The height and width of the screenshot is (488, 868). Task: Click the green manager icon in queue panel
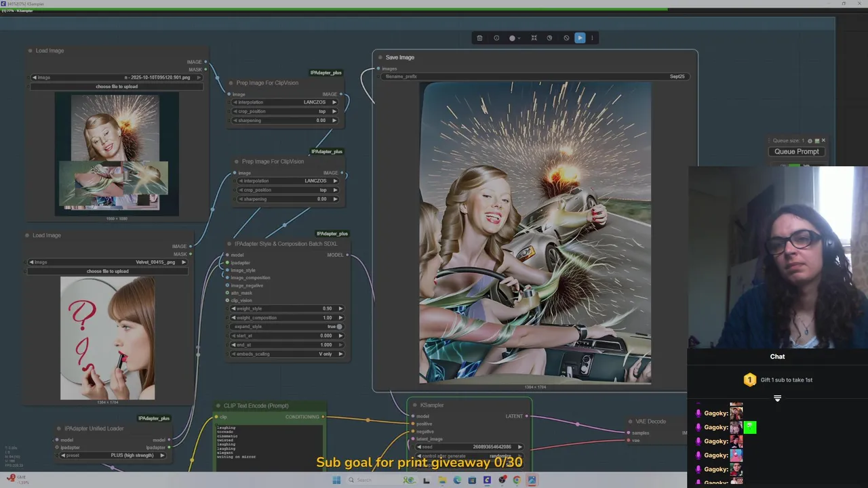pos(816,141)
